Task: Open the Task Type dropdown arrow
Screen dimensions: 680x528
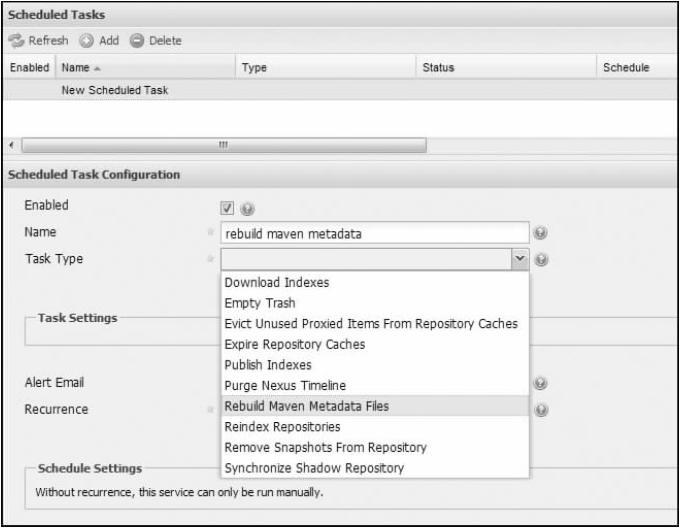Action: click(x=519, y=259)
